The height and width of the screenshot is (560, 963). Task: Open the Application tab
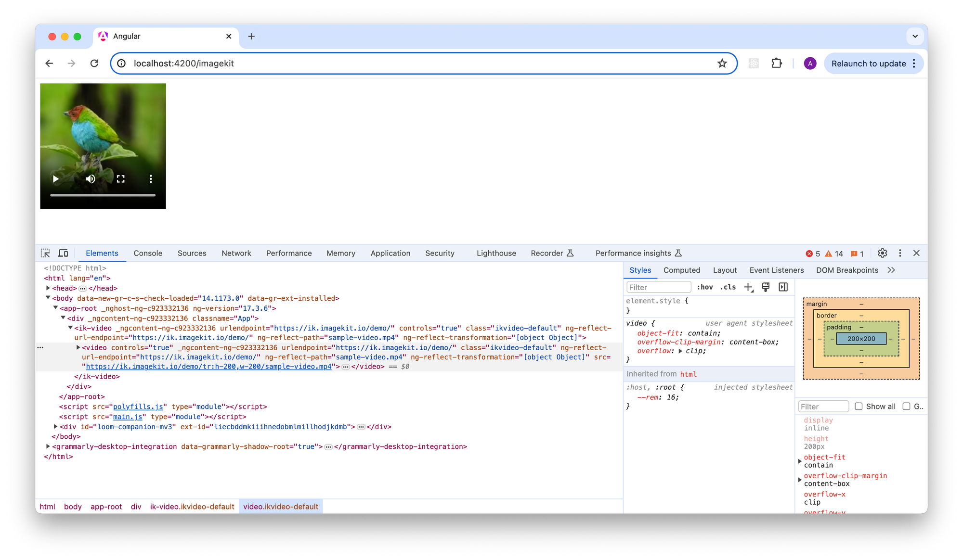[390, 253]
